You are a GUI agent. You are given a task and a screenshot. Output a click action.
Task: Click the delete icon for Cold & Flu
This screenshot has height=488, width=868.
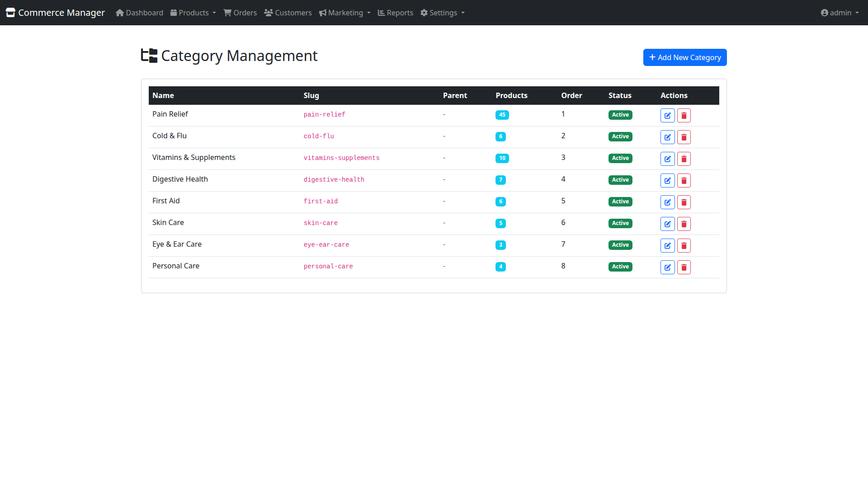(684, 137)
